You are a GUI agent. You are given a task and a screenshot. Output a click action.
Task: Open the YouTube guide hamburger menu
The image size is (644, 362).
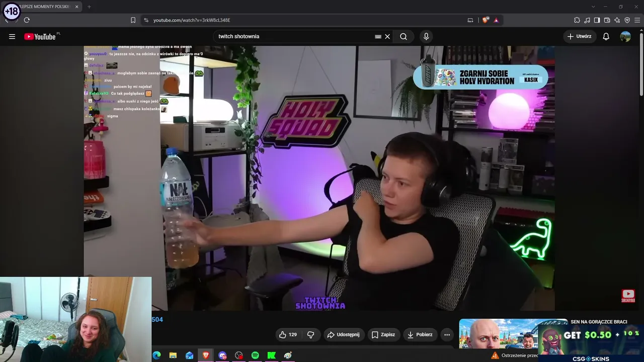pos(12,36)
